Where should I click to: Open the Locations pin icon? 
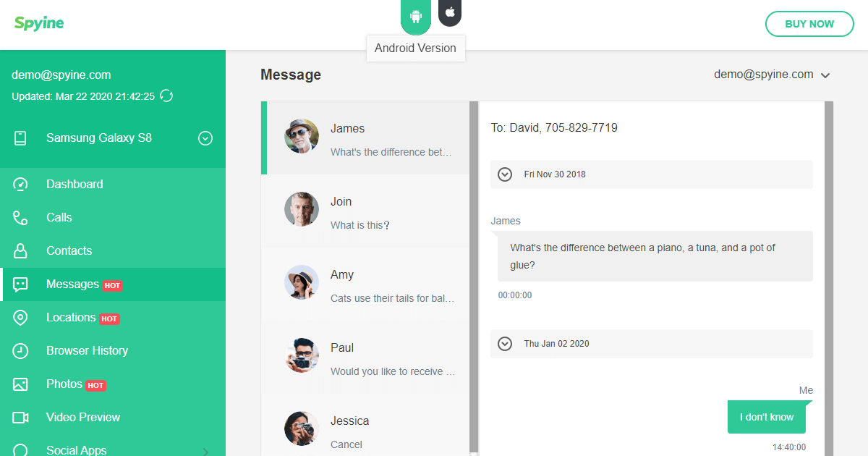20,318
